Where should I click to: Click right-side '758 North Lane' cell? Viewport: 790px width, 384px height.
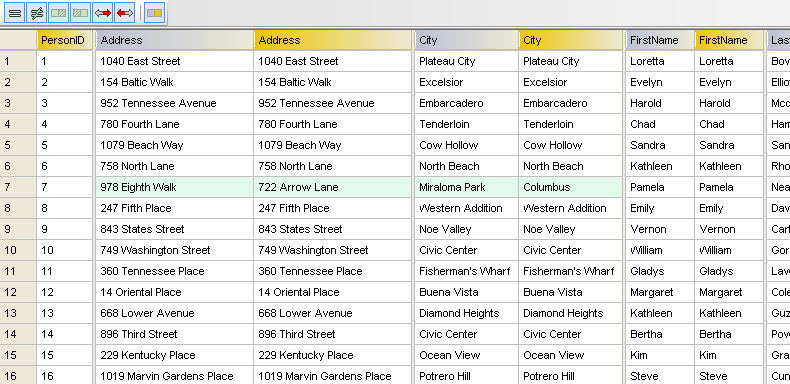[x=333, y=166]
